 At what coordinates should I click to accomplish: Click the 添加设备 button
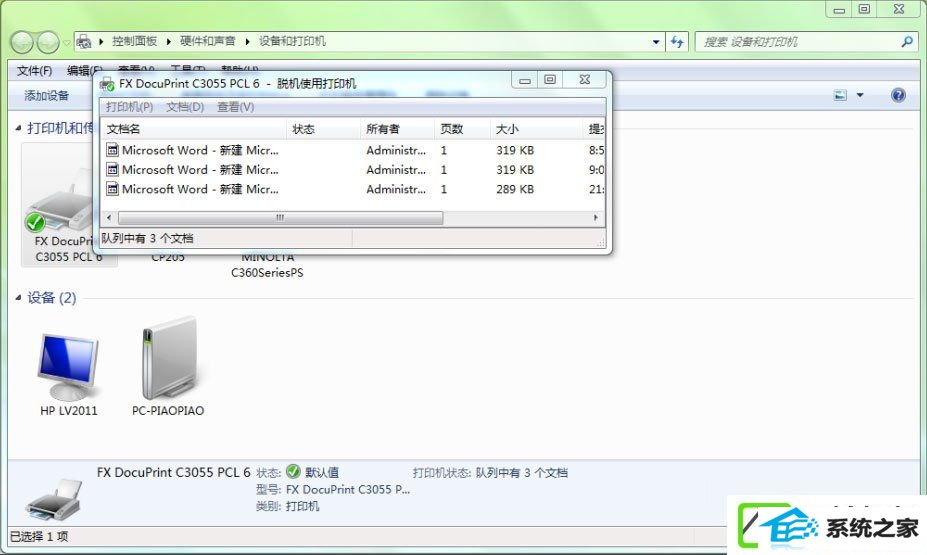click(47, 95)
